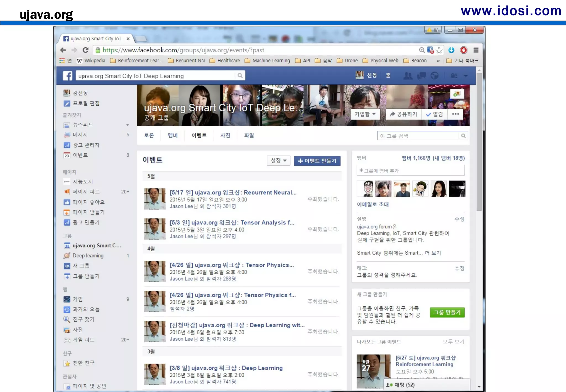Image resolution: width=566 pixels, height=392 pixels.
Task: Switch to the 사진 tab
Action: (225, 135)
